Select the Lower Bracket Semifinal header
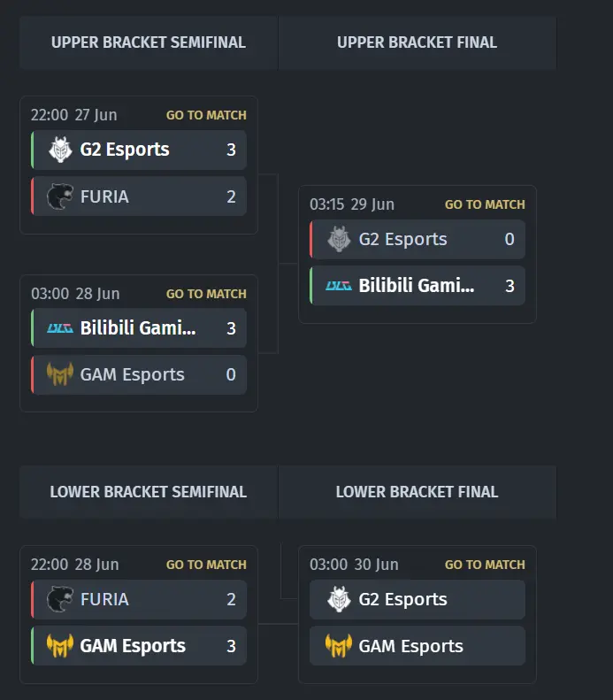 [149, 492]
